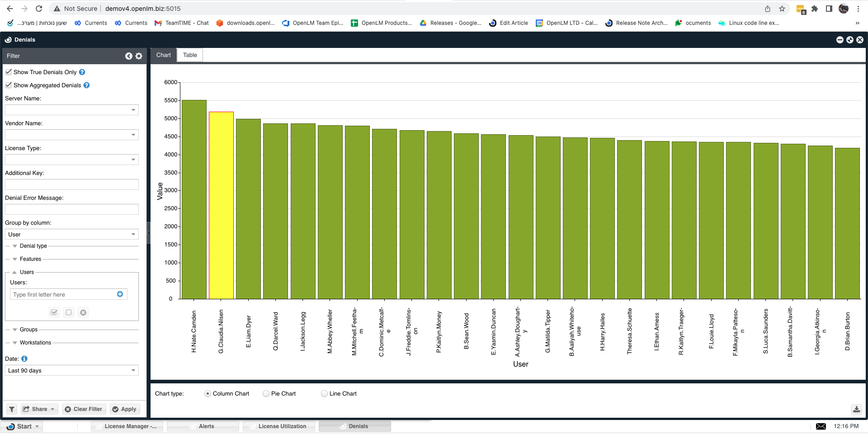
Task: Select the Line Chart option
Action: point(324,394)
